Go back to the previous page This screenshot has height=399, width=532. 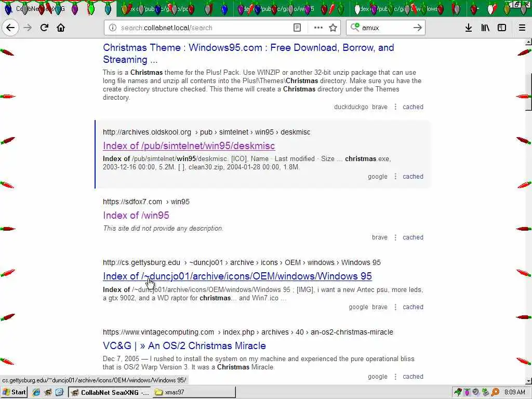tap(10, 28)
